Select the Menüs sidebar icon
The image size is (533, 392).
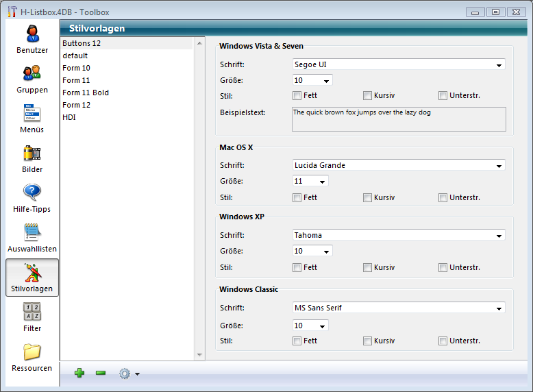tap(32, 114)
